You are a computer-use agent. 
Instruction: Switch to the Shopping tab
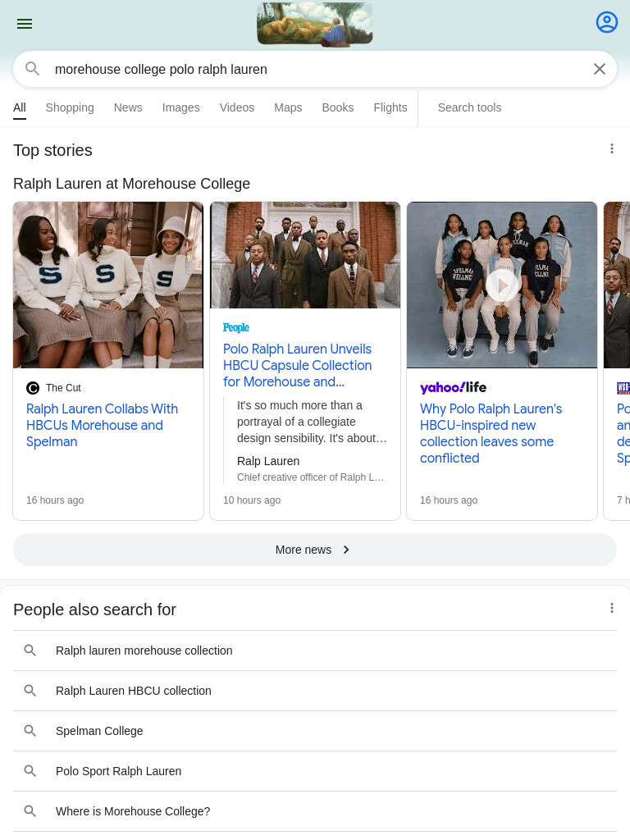tap(70, 107)
